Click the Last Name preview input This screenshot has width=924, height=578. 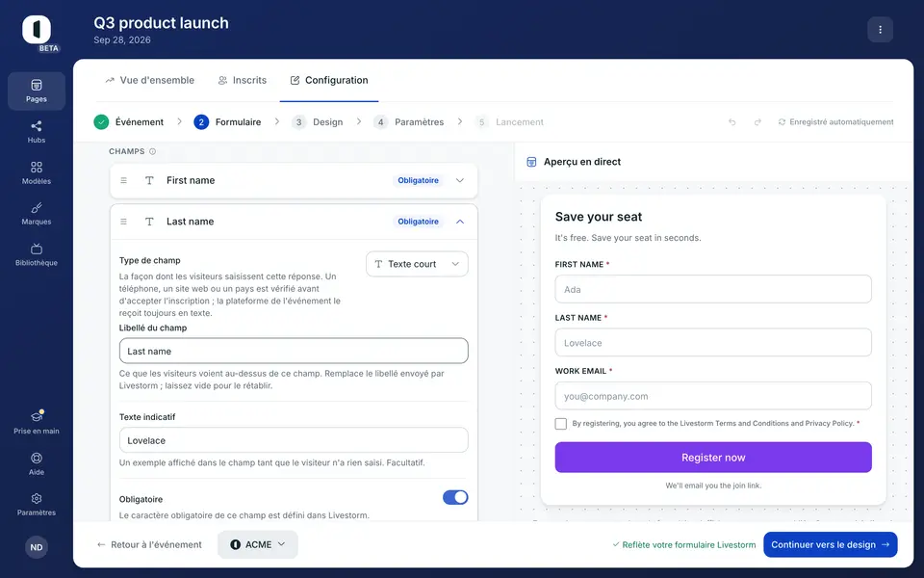[713, 342]
